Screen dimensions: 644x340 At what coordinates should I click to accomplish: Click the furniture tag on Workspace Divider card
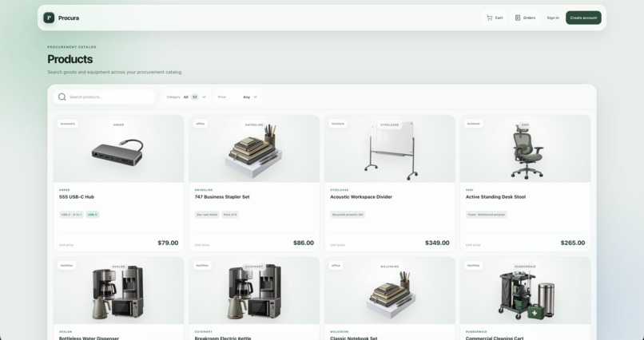(x=338, y=124)
